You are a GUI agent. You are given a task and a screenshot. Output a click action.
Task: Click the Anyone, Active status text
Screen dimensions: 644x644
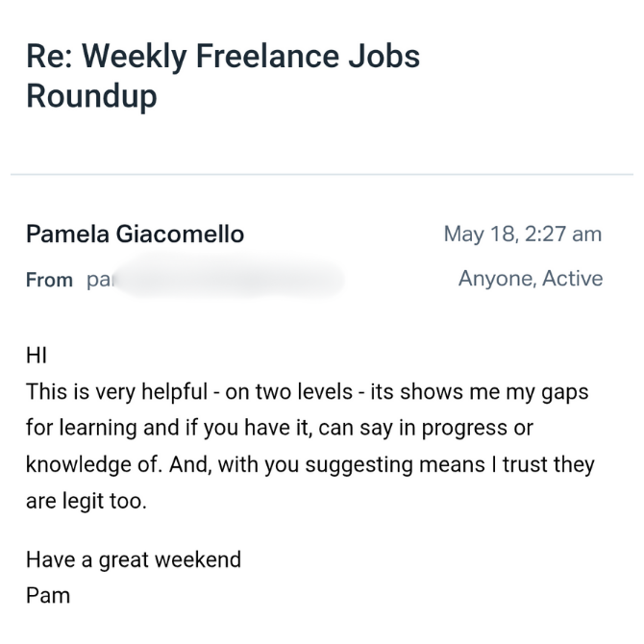[530, 279]
